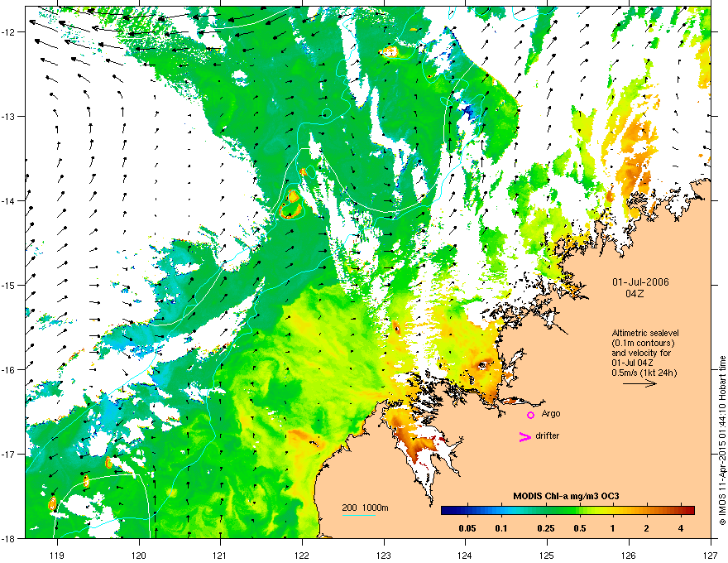Click latitude -15 on the left axis
728x563 pixels.
11,285
